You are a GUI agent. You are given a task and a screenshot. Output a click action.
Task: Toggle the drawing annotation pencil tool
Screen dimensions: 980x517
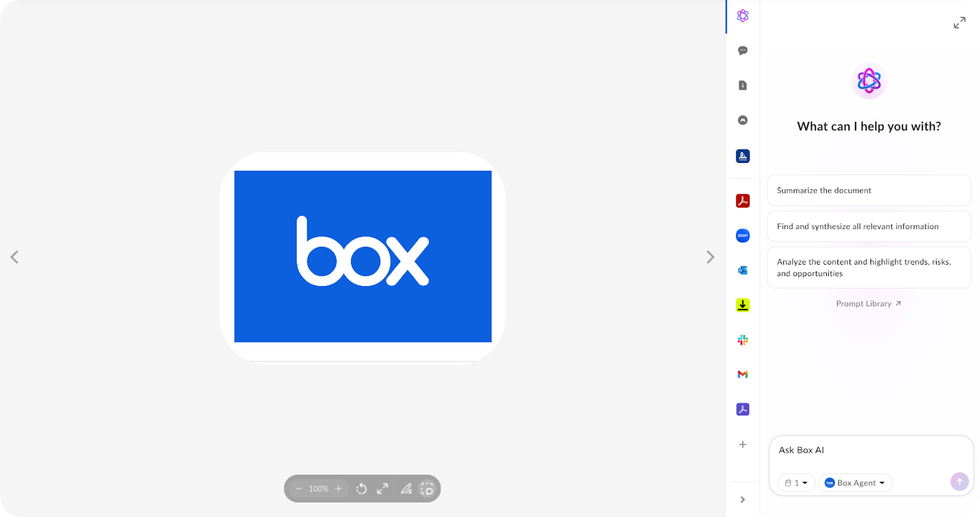[x=406, y=489]
